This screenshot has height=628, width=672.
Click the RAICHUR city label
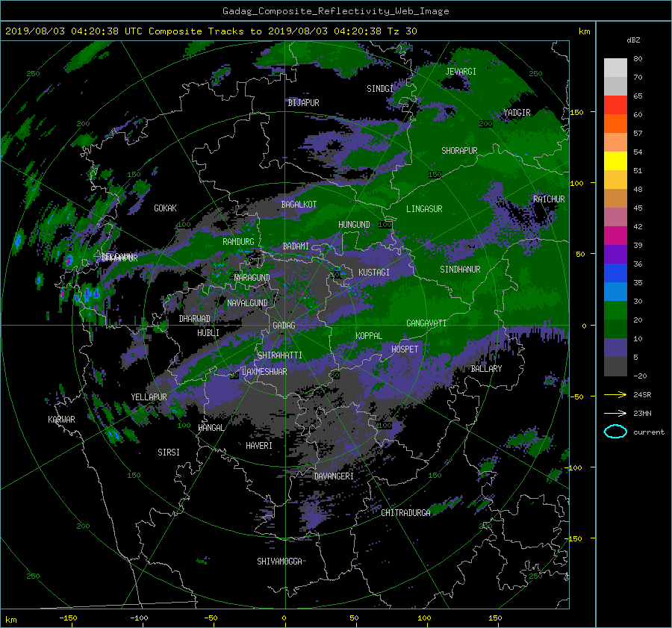coord(549,199)
